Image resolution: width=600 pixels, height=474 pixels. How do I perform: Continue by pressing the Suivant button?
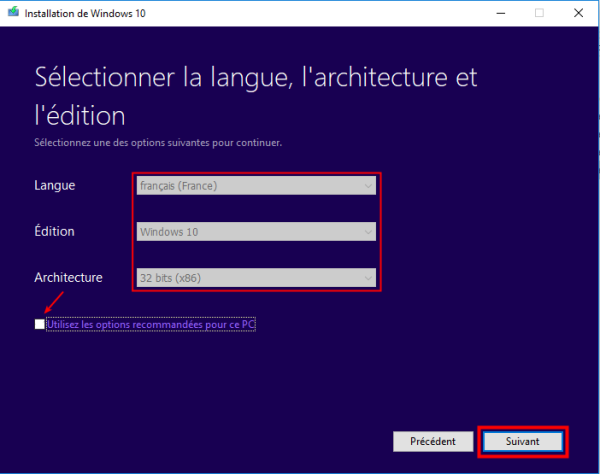coord(524,441)
